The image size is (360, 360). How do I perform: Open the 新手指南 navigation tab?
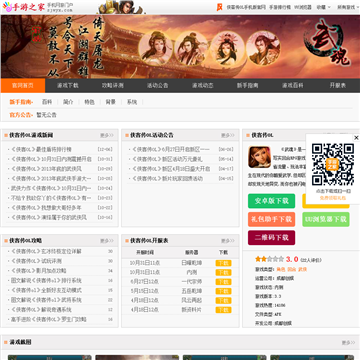click(248, 85)
